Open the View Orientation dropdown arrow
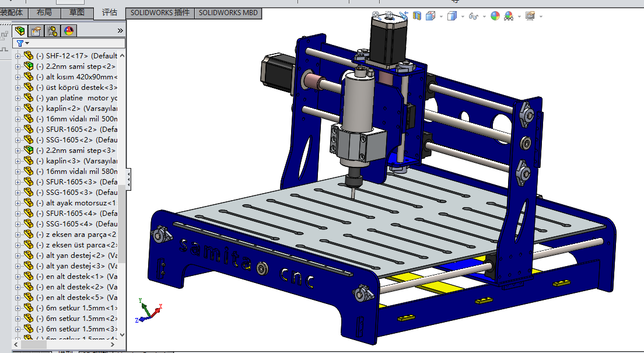The width and height of the screenshot is (644, 353). [441, 17]
